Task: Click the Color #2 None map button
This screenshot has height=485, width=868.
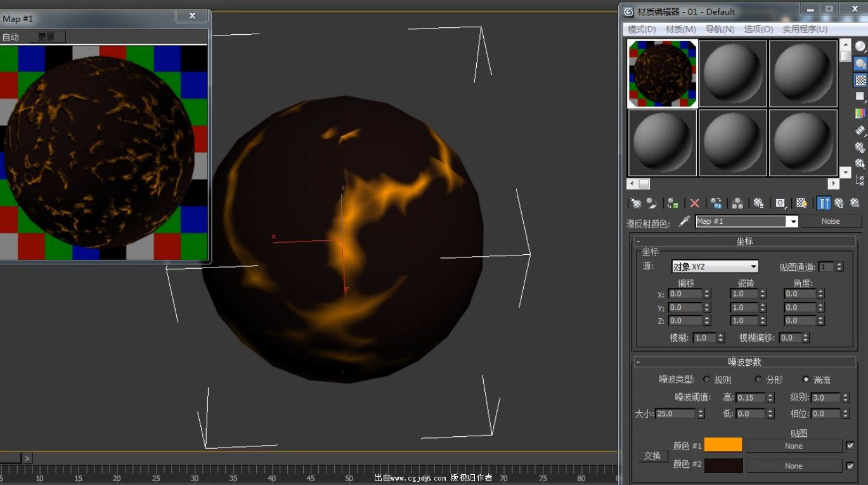Action: (x=794, y=466)
